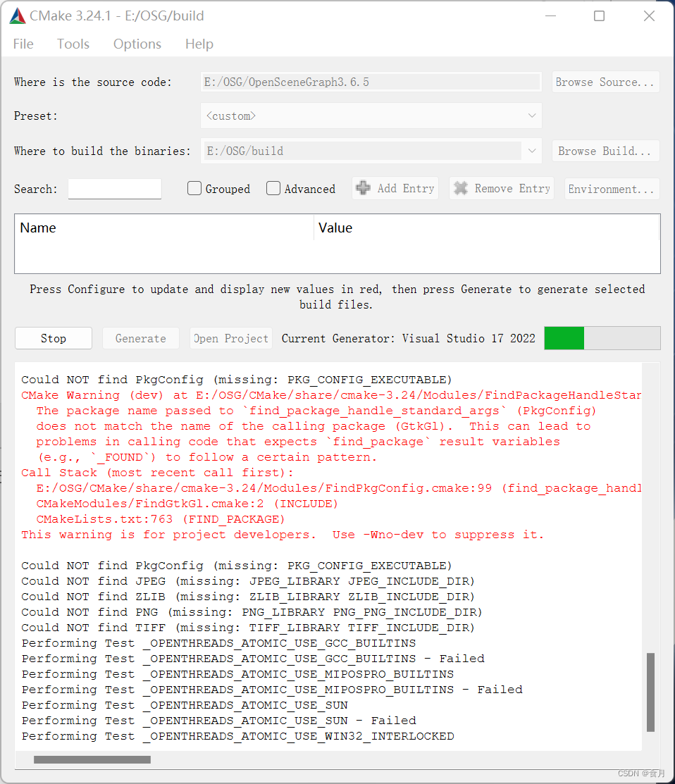This screenshot has height=784, width=675.
Task: Open the Tools menu
Action: click(x=73, y=44)
